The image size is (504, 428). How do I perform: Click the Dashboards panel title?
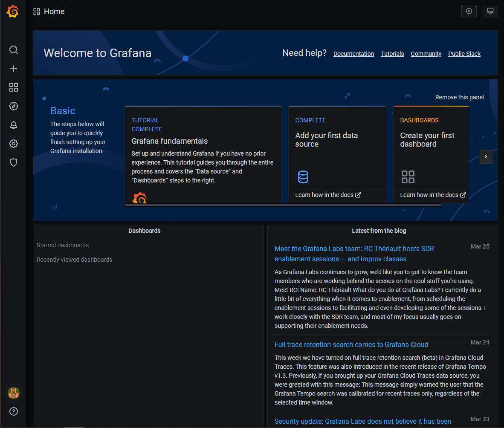[144, 231]
